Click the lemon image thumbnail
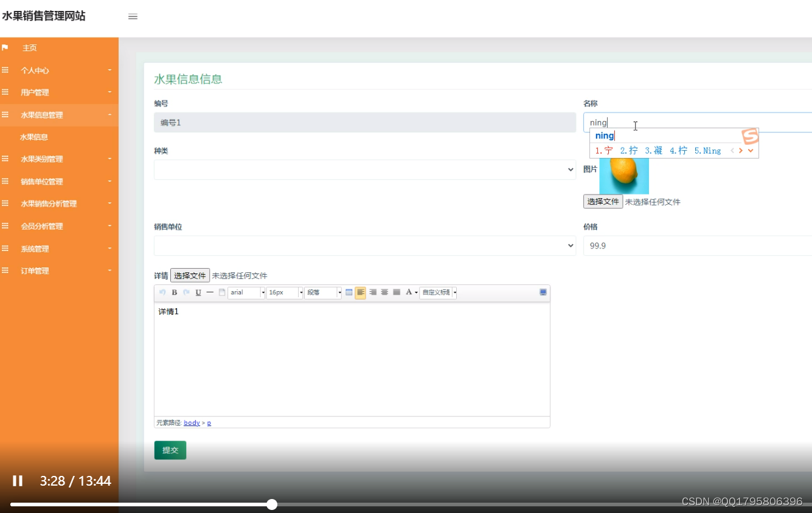This screenshot has height=513, width=812. coord(624,176)
